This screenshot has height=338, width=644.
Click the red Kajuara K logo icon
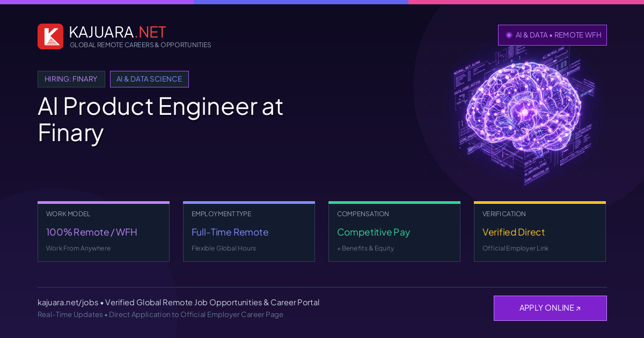click(x=50, y=36)
